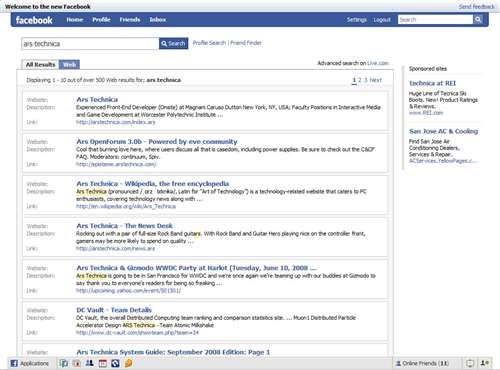Screen dimensions: 500x370
Task: Open 'Ars Technica System Guide' result title
Action: 173,352
